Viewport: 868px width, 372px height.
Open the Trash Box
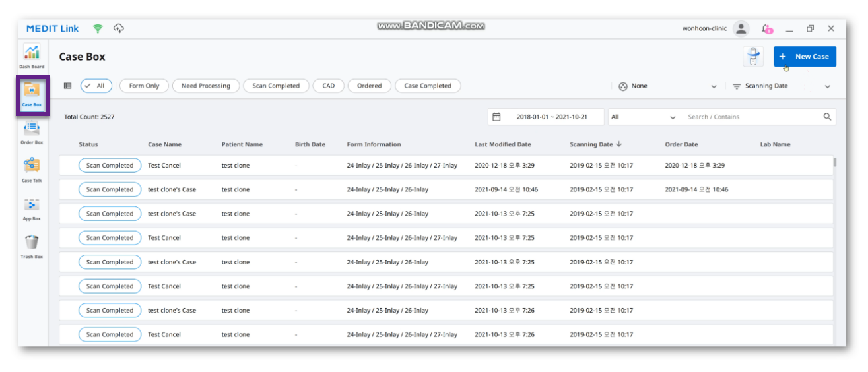point(32,247)
